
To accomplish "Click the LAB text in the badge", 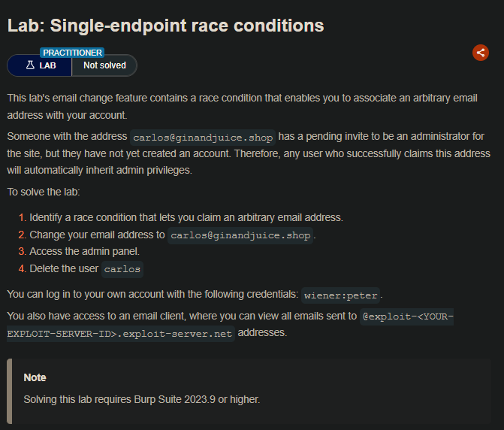I will click(47, 65).
